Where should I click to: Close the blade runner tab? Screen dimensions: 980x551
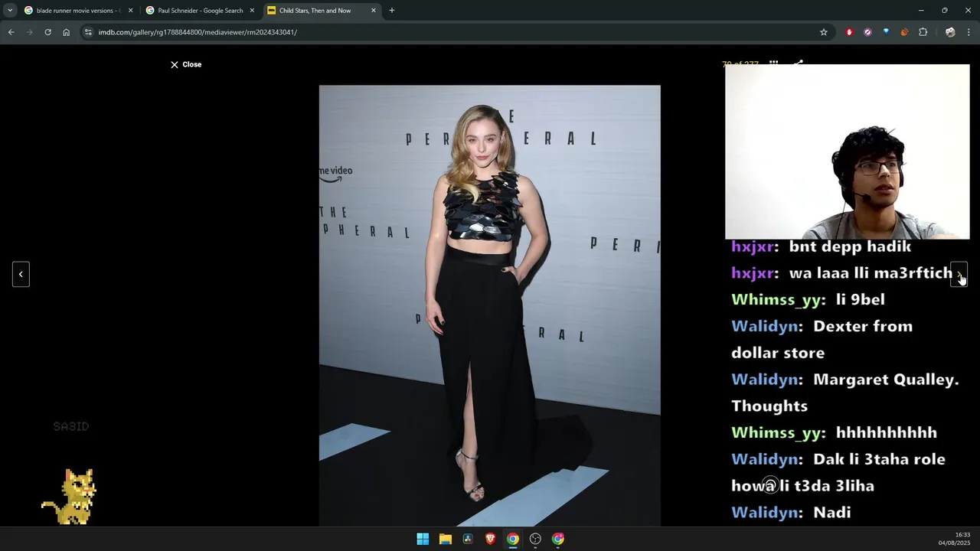click(130, 11)
